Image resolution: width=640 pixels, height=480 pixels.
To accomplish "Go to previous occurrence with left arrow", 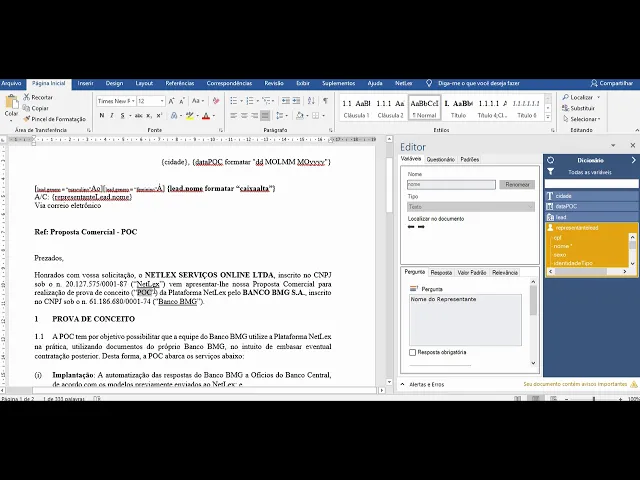I will [411, 227].
